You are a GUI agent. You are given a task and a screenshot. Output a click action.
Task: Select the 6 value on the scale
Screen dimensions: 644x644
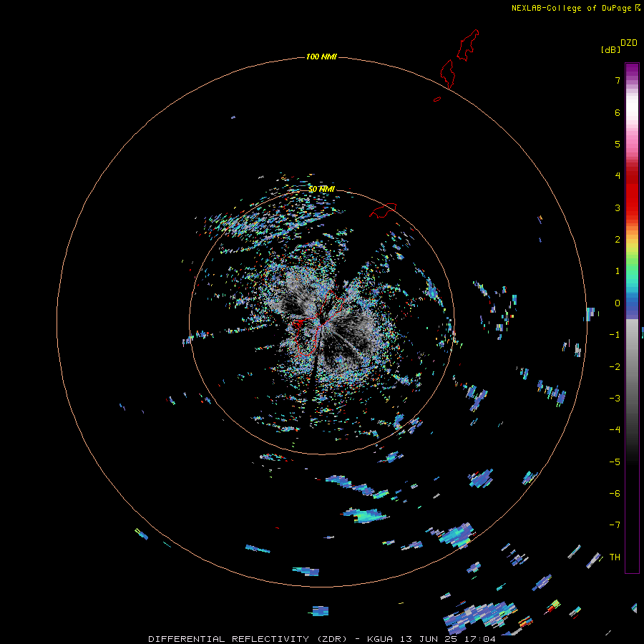click(618, 112)
